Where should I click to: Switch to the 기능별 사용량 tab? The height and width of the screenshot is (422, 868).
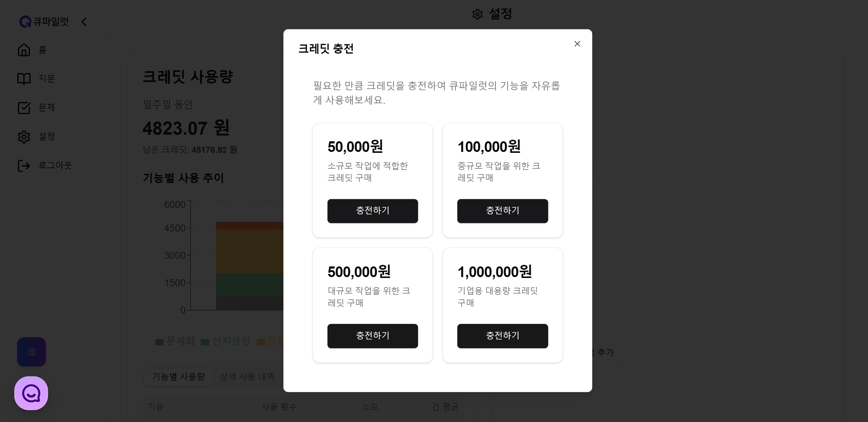point(178,376)
